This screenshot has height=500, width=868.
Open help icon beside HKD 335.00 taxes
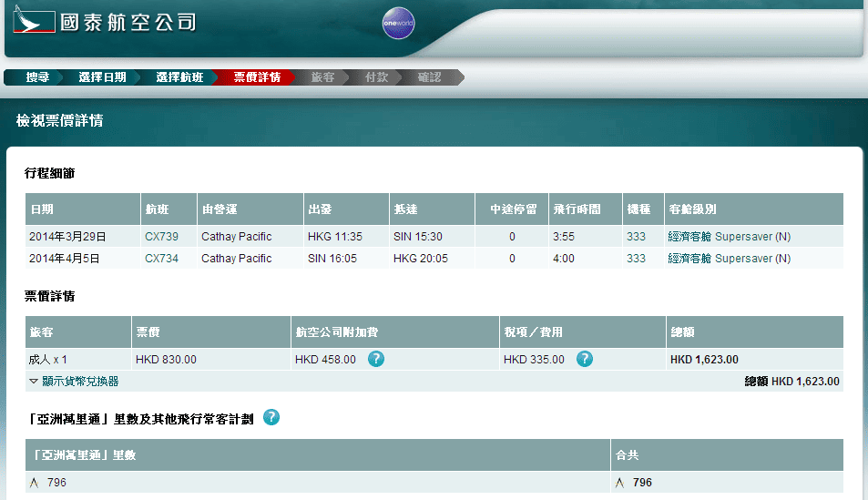[x=585, y=359]
